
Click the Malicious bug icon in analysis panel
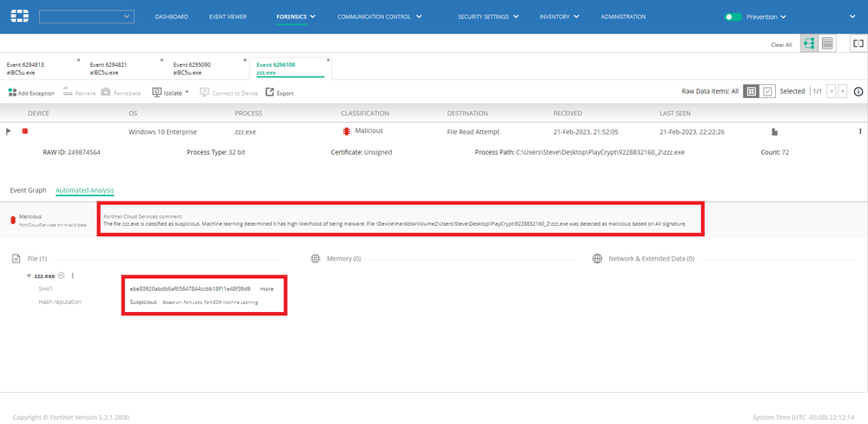click(x=12, y=221)
